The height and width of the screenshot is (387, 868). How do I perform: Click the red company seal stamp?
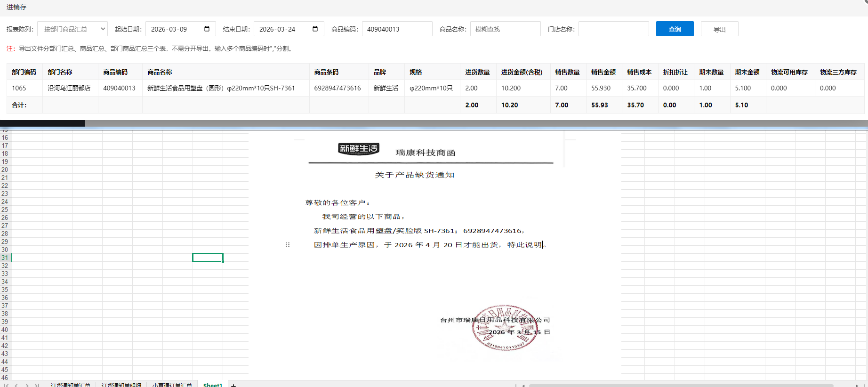(504, 327)
